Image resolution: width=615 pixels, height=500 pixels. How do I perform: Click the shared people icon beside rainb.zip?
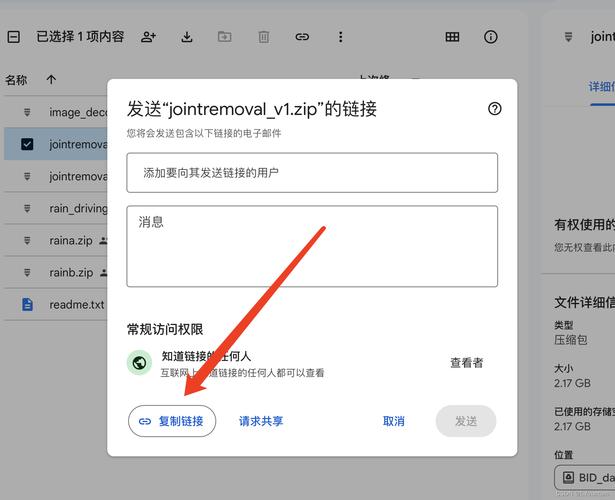pyautogui.click(x=103, y=273)
